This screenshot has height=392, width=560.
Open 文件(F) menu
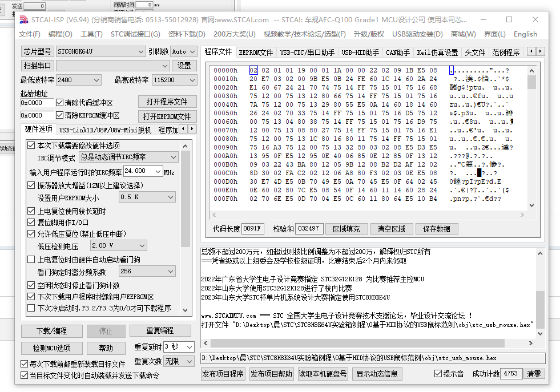[x=30, y=34]
